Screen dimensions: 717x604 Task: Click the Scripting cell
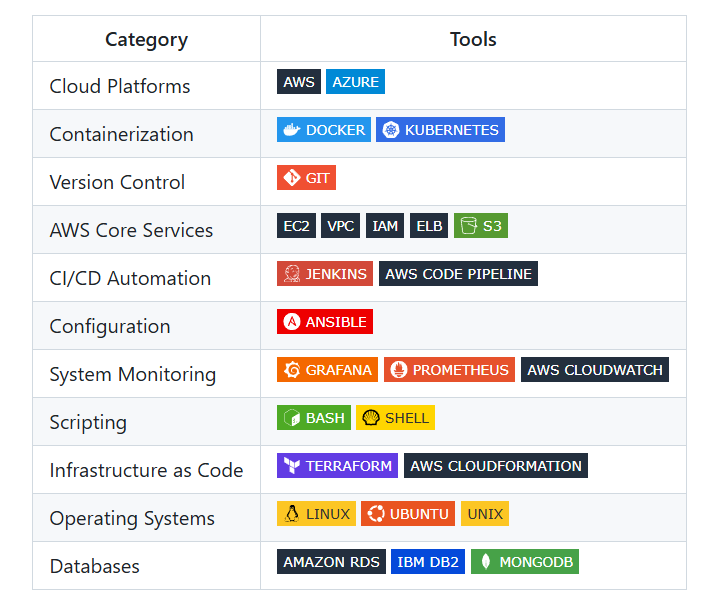146,422
